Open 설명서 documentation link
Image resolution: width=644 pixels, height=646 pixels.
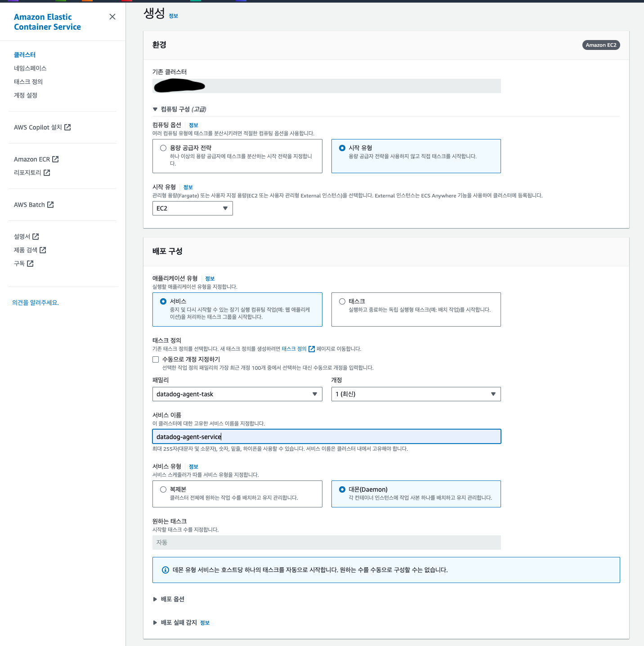pyautogui.click(x=22, y=236)
